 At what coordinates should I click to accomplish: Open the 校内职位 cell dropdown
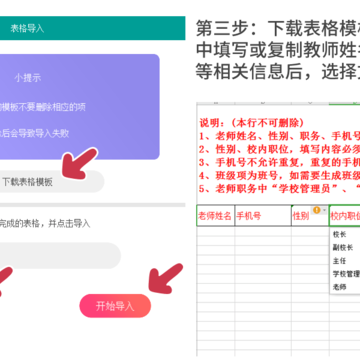click(x=345, y=216)
